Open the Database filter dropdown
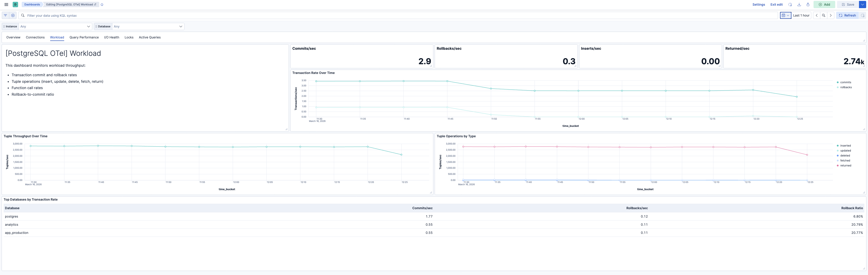 point(148,26)
